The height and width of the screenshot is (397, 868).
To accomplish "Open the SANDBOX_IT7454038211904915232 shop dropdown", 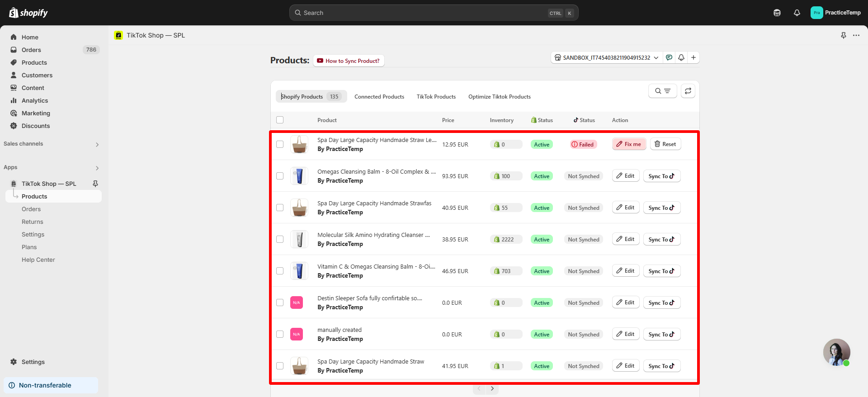I will coord(607,57).
